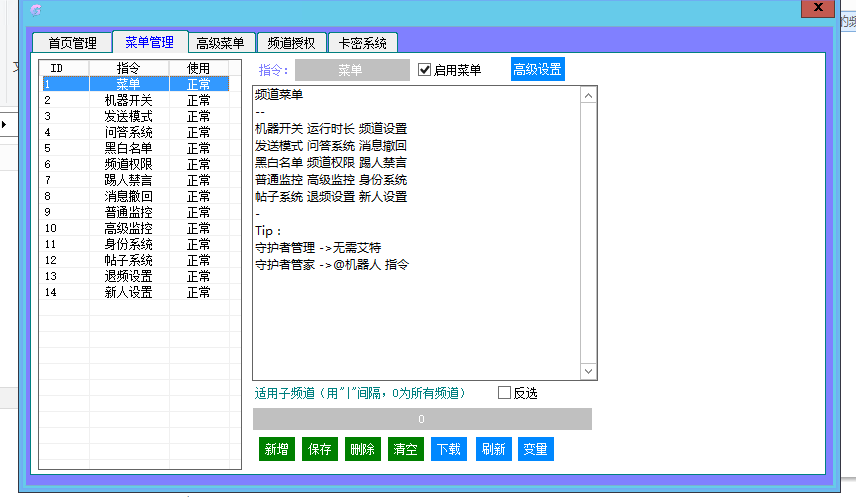Click the text editor scroll-up arrow
The image size is (856, 497).
(588, 96)
